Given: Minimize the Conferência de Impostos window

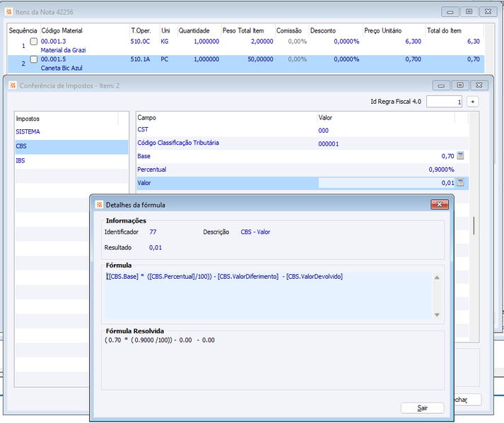Looking at the screenshot, I should tap(441, 85).
